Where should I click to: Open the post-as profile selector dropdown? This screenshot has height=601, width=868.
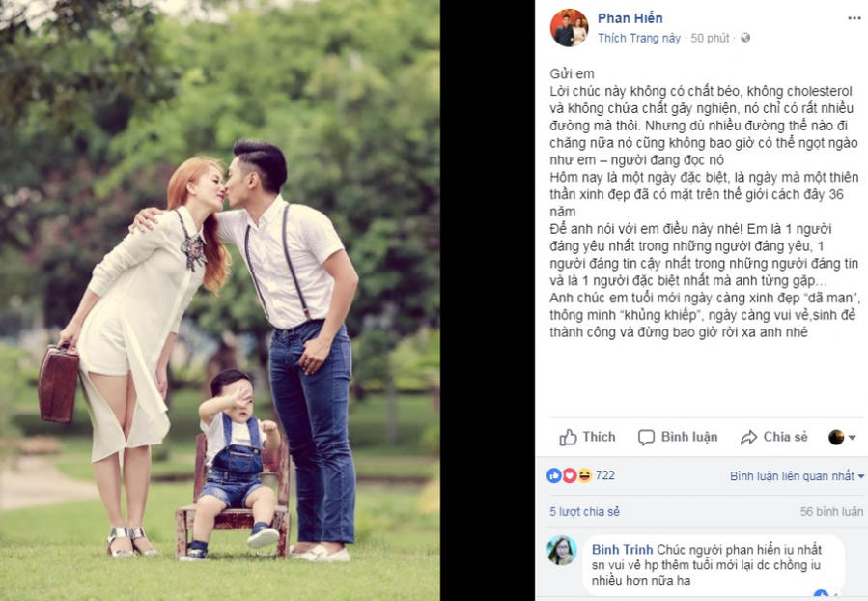(842, 437)
